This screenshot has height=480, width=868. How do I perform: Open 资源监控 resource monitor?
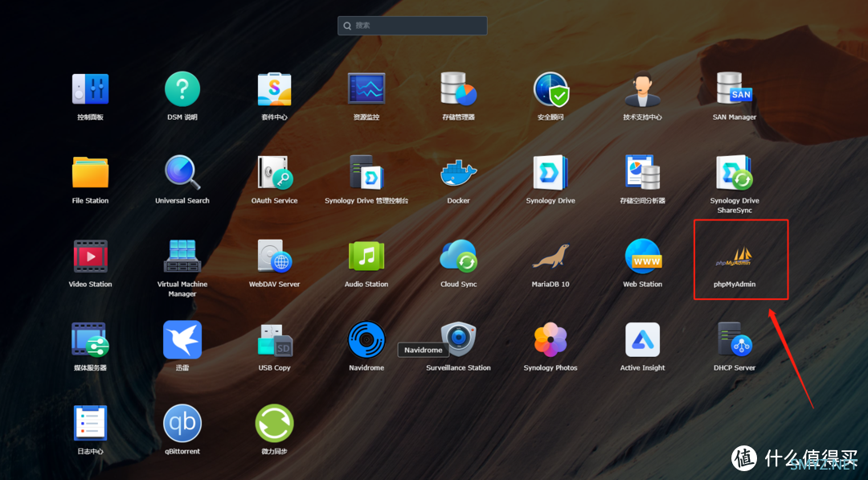(366, 89)
